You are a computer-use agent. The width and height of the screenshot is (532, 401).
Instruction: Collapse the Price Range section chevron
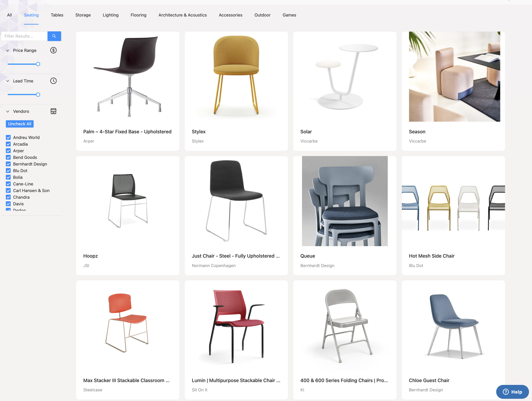(8, 50)
